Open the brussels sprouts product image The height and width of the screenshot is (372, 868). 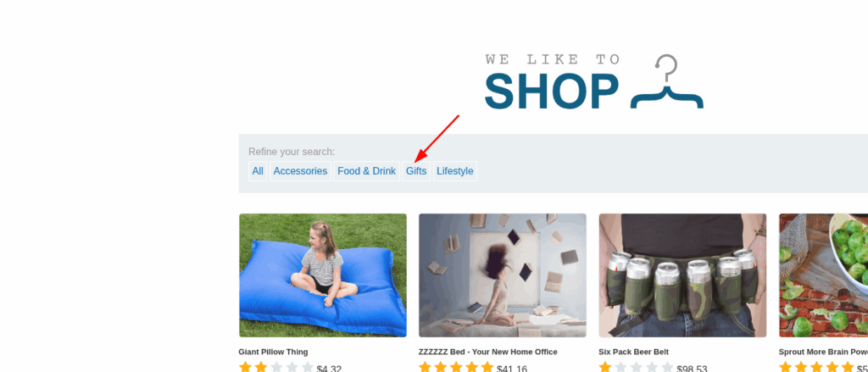click(823, 275)
